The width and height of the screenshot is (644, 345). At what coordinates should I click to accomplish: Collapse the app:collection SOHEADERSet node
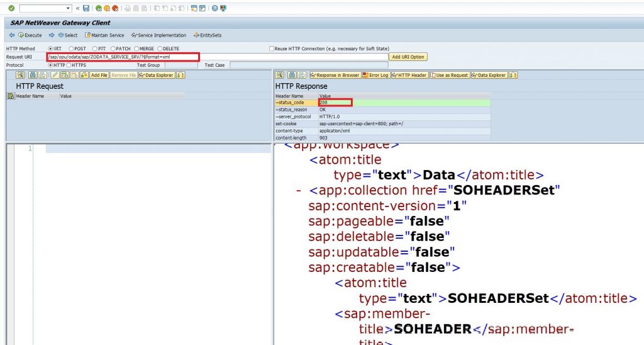point(299,191)
